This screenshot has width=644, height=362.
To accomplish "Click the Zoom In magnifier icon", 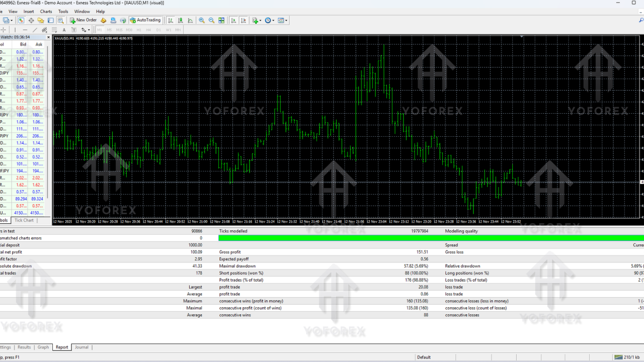I will coord(201,20).
